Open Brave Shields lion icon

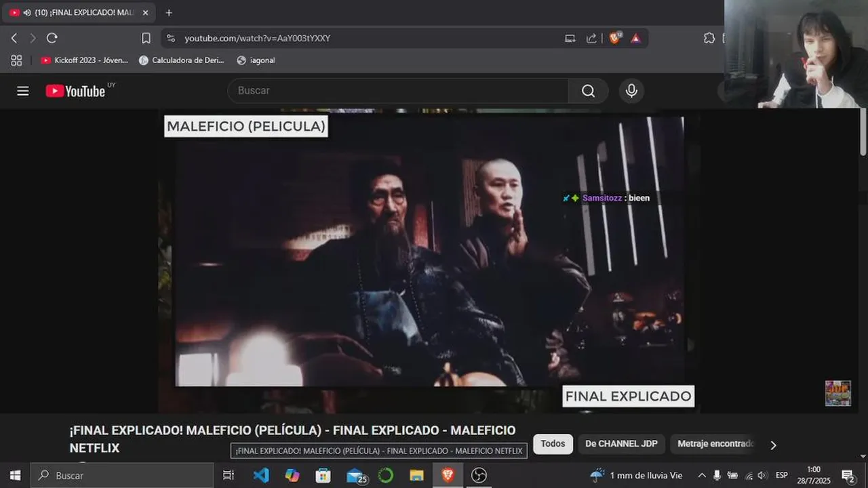click(x=614, y=38)
